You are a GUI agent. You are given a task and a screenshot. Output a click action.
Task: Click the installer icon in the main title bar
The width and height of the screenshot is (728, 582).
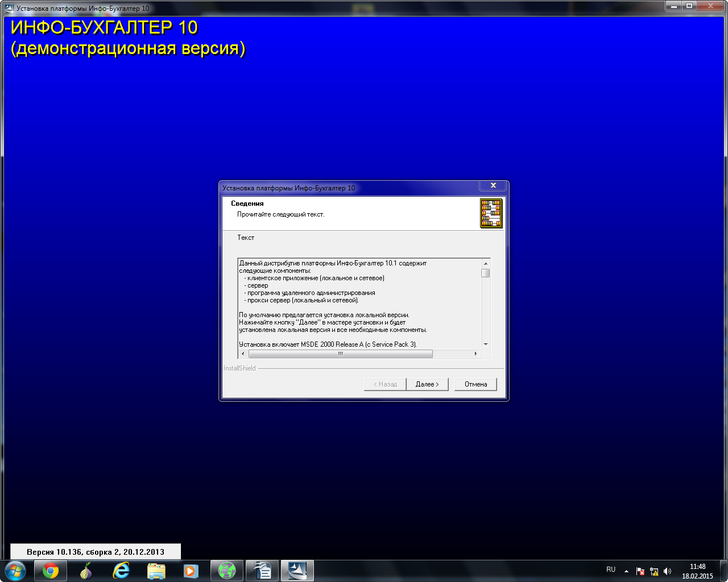tap(9, 9)
